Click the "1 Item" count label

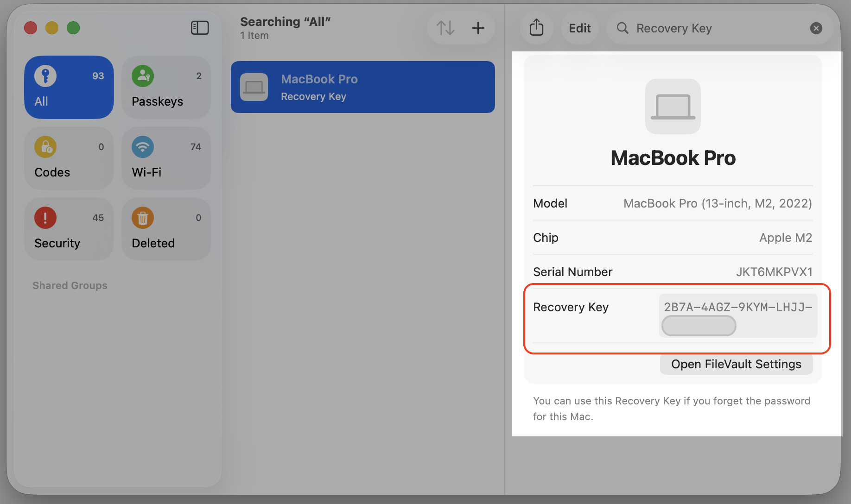click(254, 36)
